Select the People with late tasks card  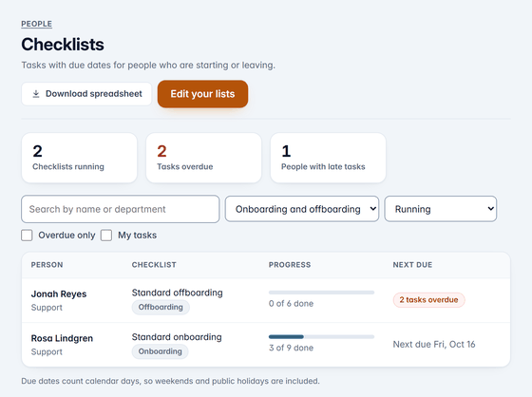tap(328, 158)
